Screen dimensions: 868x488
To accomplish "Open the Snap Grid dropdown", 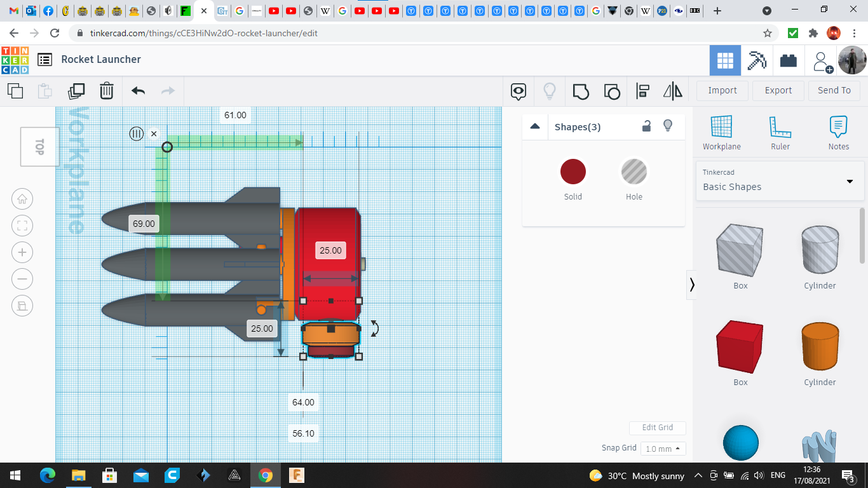I will click(663, 449).
